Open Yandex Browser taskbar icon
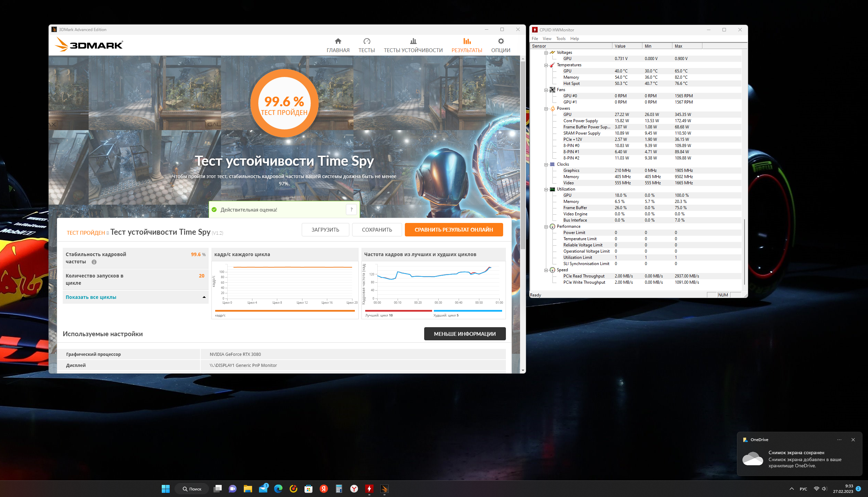Viewport: 868px width, 497px height. (x=354, y=489)
